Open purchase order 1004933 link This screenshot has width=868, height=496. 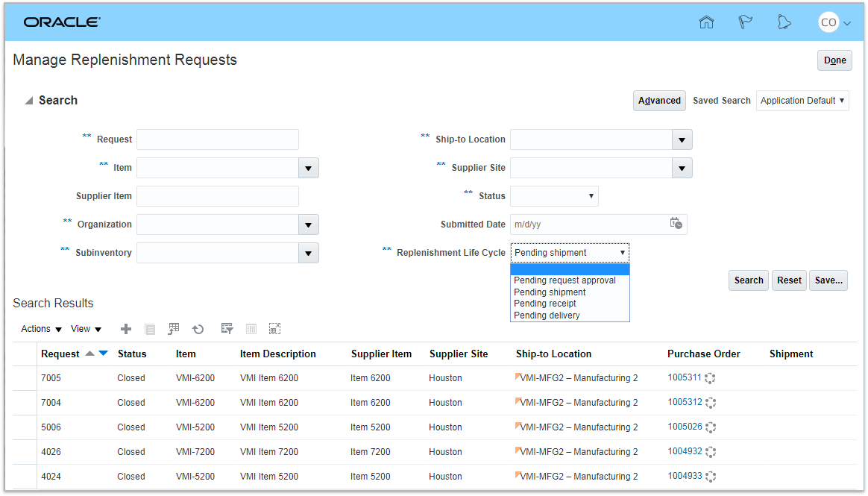(685, 476)
